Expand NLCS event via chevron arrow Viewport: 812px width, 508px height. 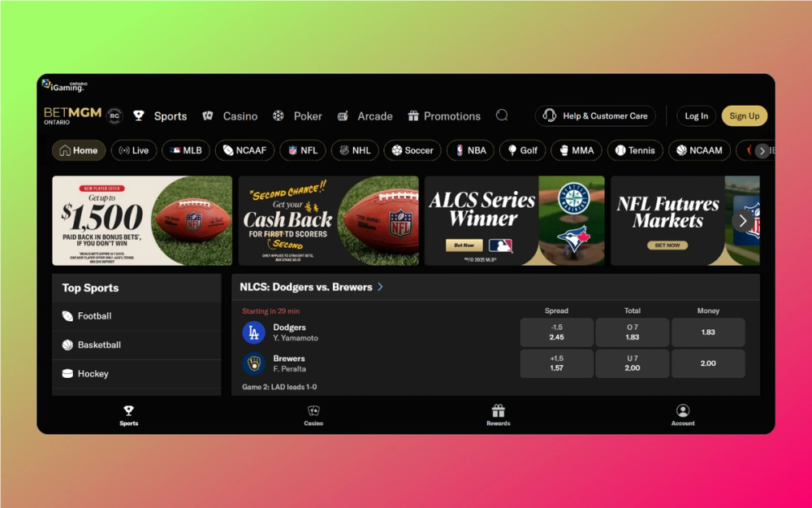381,287
